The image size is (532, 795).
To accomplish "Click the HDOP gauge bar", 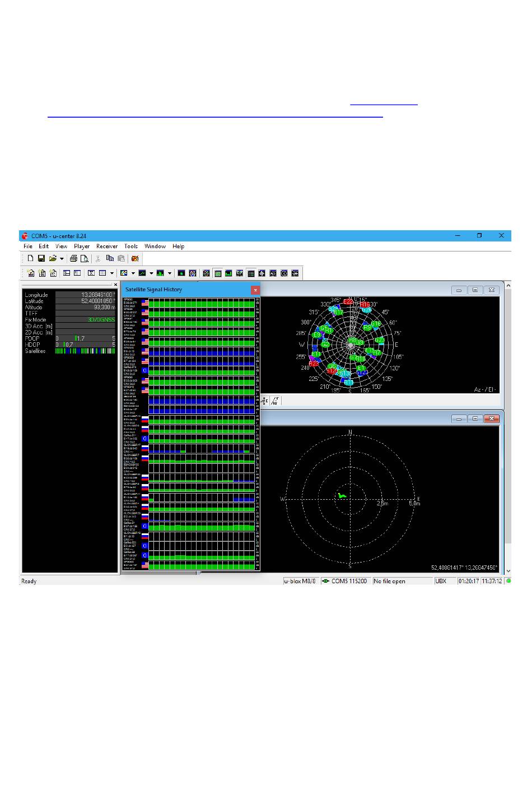I will coord(85,345).
